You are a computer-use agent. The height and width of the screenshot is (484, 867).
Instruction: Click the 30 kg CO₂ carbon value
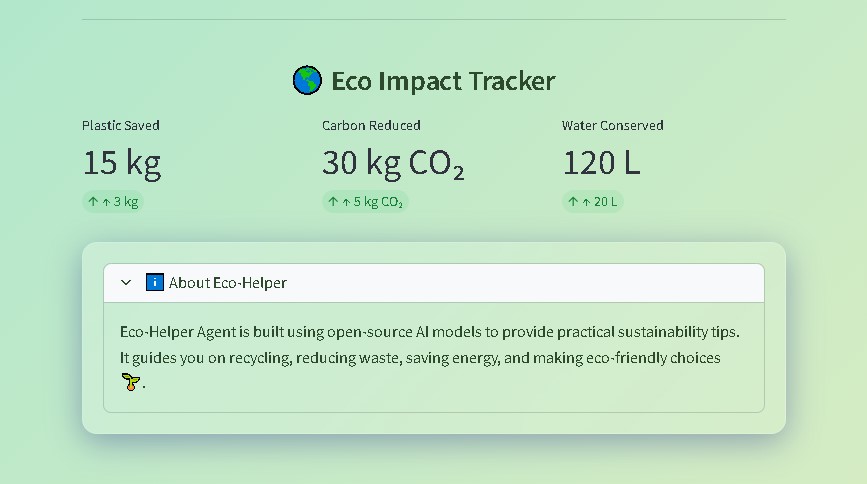tap(393, 164)
